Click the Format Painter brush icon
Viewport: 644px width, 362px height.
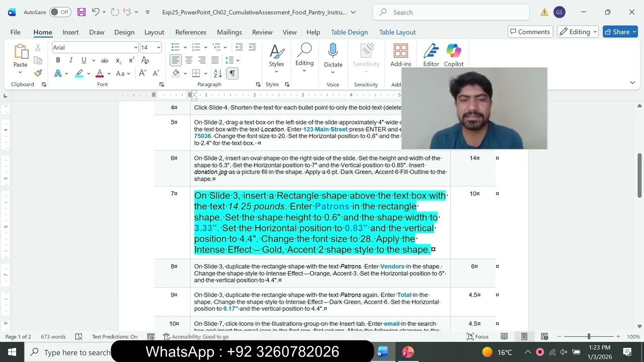(38, 73)
